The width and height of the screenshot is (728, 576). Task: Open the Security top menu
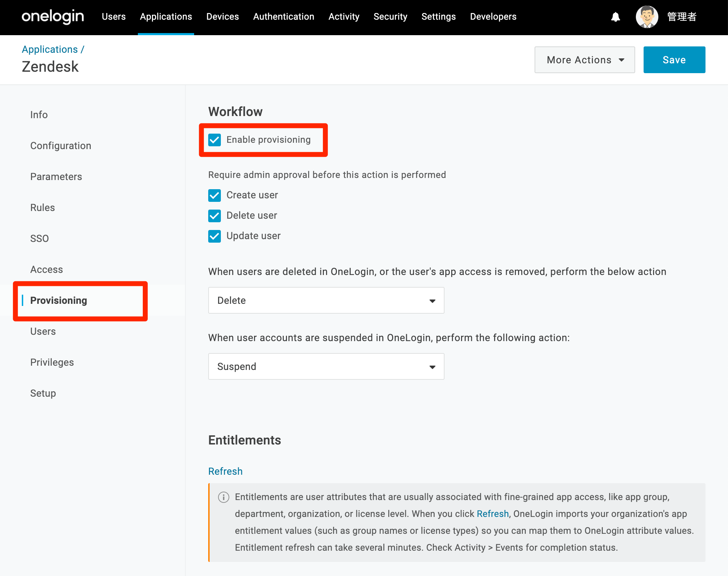pyautogui.click(x=390, y=17)
